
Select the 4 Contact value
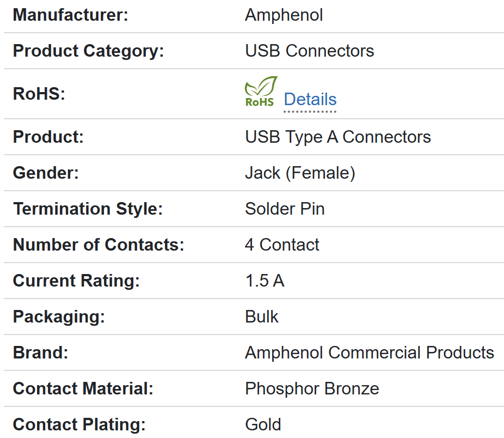[282, 245]
